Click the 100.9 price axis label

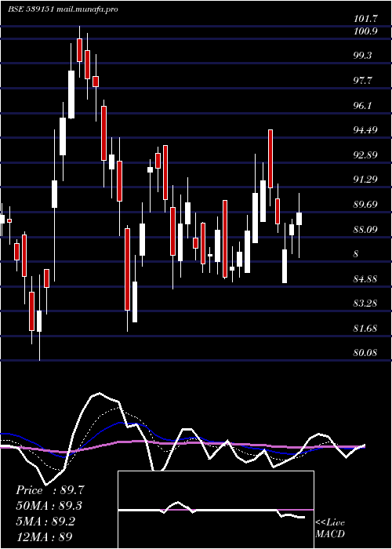click(x=366, y=31)
